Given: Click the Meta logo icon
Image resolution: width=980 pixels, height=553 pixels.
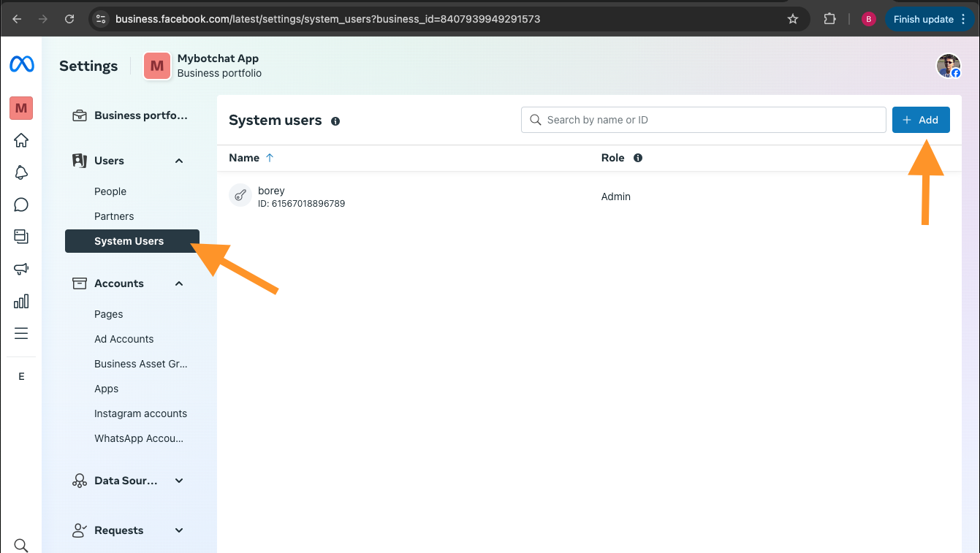Looking at the screenshot, I should [21, 65].
